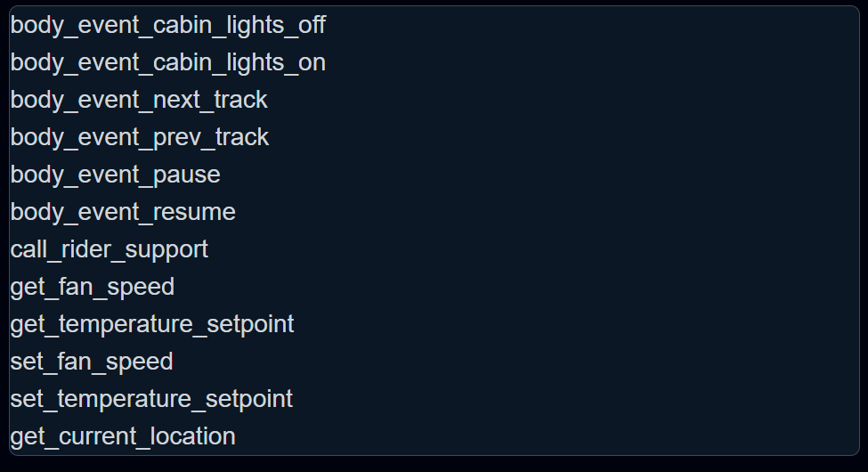This screenshot has height=472, width=868.
Task: Select the set_fan_speed item
Action: tap(92, 362)
